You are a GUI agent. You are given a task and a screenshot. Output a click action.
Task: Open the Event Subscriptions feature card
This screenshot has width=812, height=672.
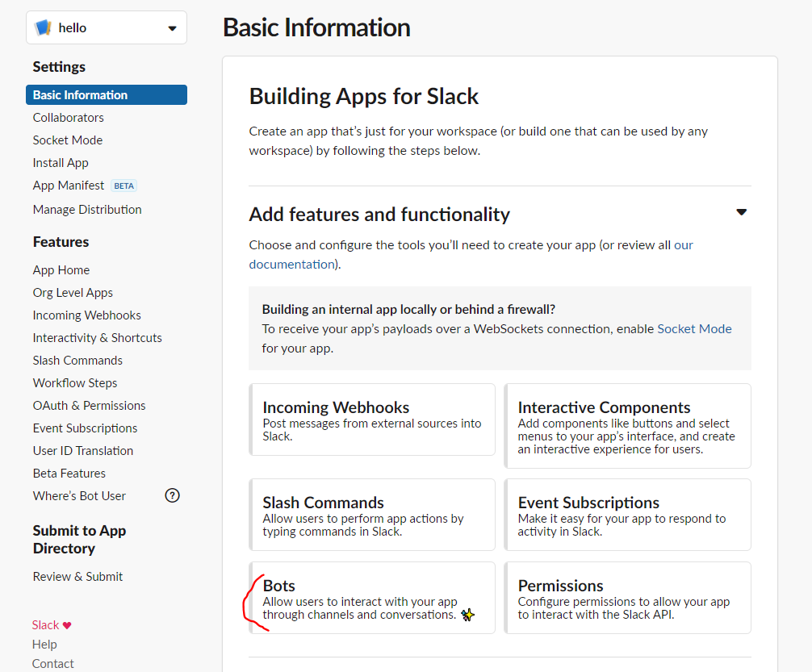627,515
